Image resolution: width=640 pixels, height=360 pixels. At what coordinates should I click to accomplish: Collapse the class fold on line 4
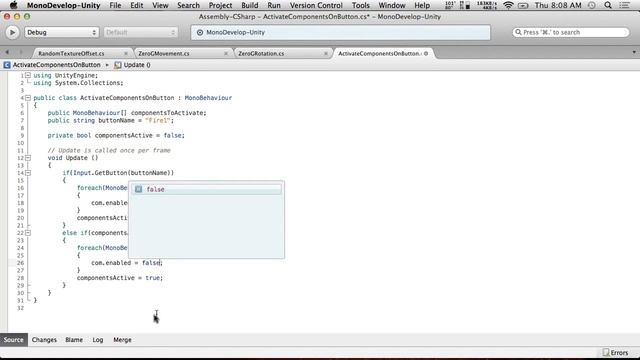[x=28, y=98]
